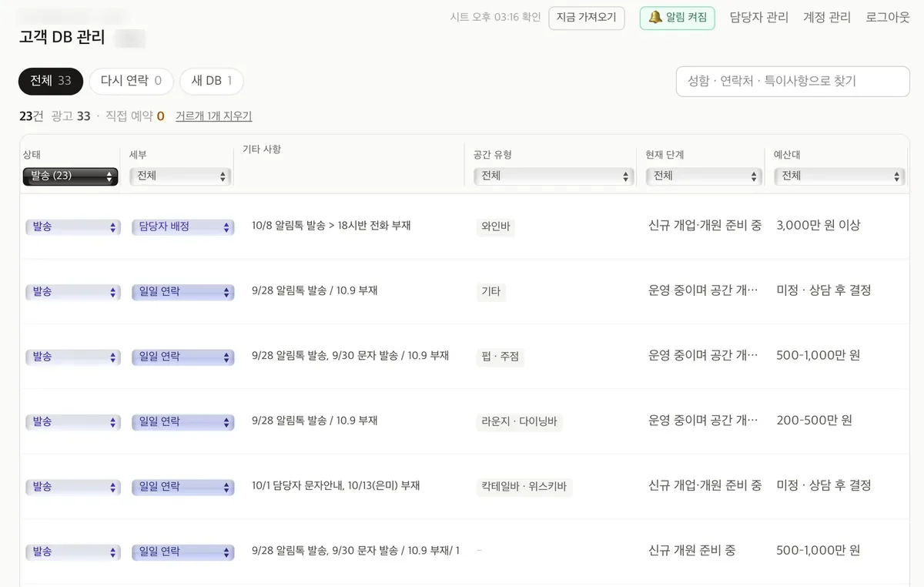Screen dimensions: 924x587
Task: Open the 상태 filter dropdown showing 발송 (23)
Action: (71, 176)
